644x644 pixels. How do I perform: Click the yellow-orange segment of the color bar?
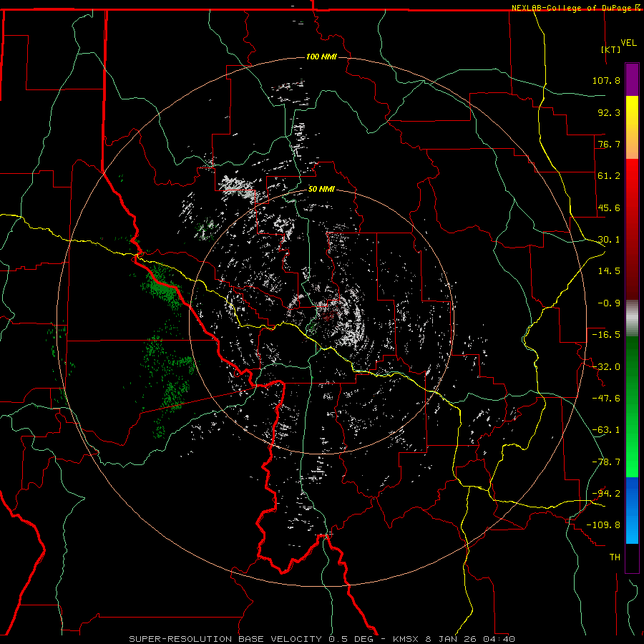click(x=632, y=127)
